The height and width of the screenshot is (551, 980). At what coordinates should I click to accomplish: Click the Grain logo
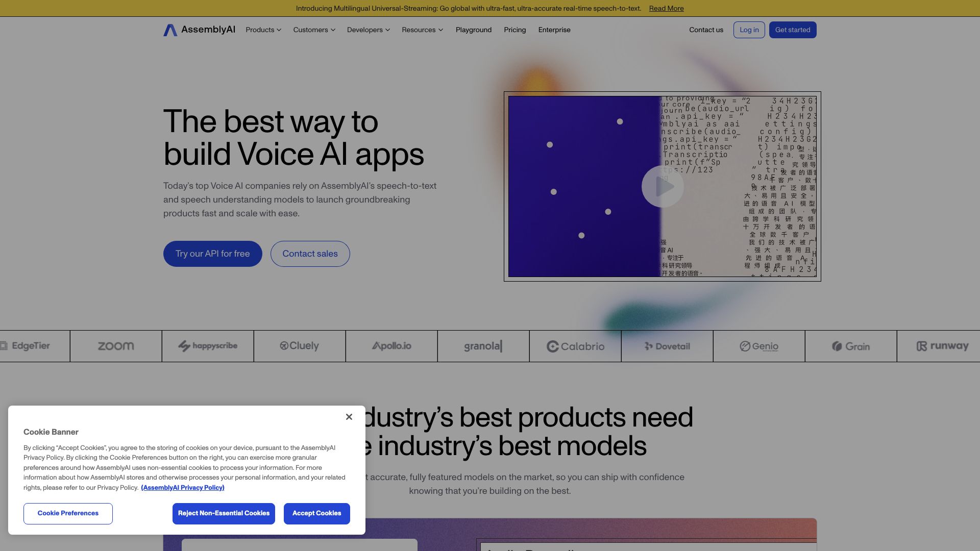[x=851, y=346]
